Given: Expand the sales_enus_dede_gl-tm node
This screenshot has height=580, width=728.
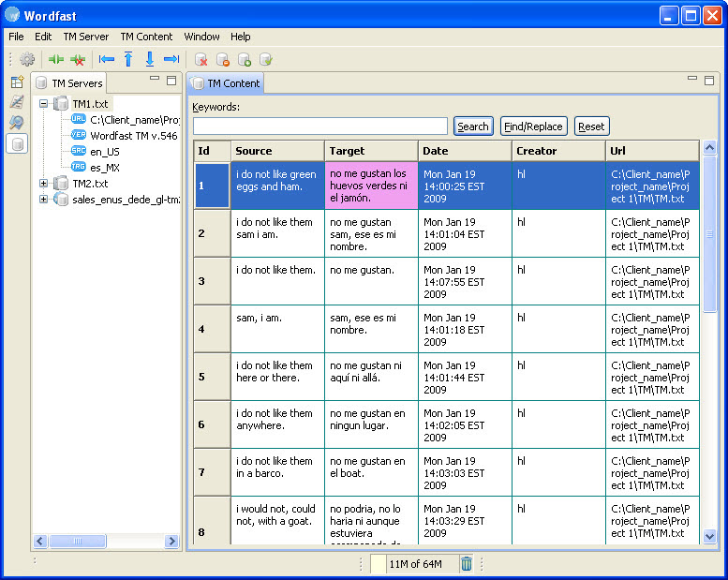Looking at the screenshot, I should point(44,199).
